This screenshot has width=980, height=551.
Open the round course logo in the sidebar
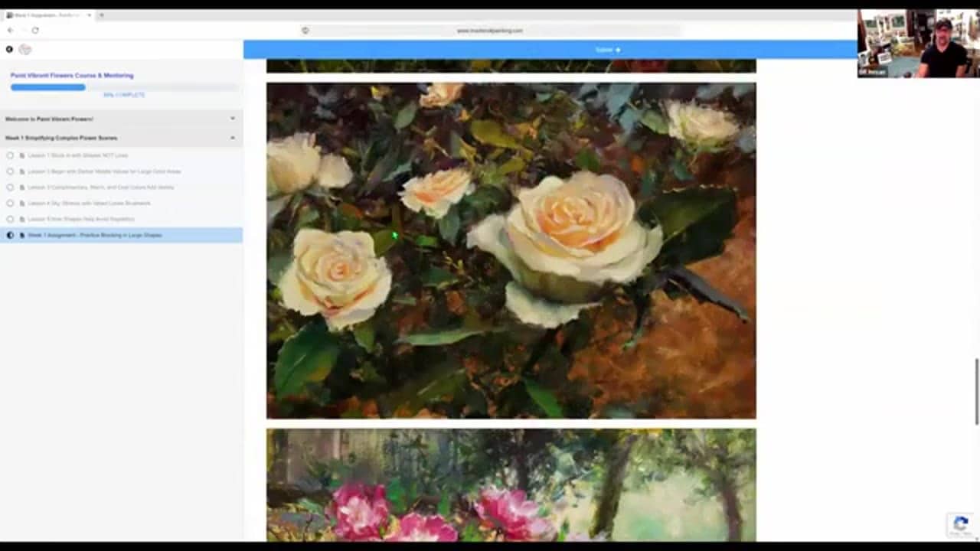click(25, 49)
